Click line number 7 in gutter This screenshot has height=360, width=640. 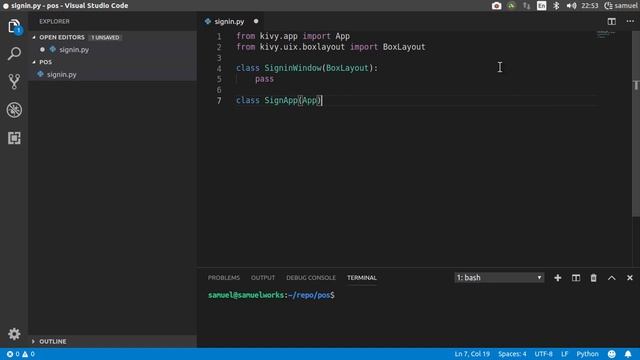tap(220, 100)
